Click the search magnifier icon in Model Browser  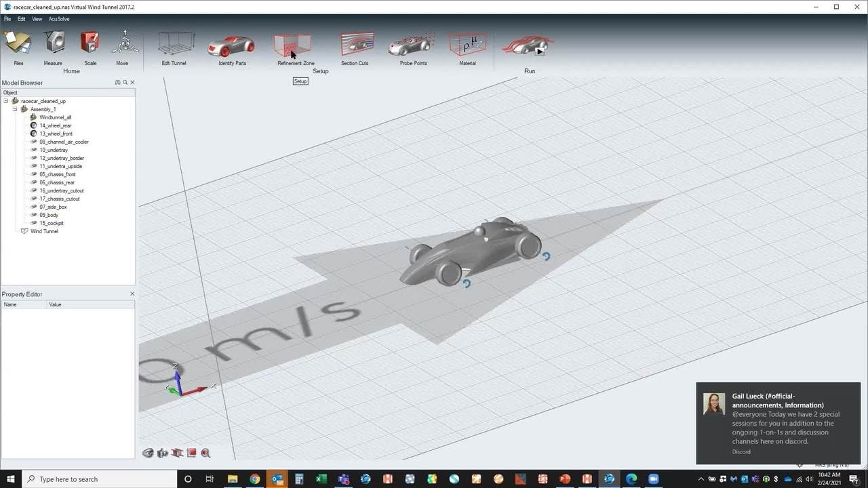click(x=125, y=83)
